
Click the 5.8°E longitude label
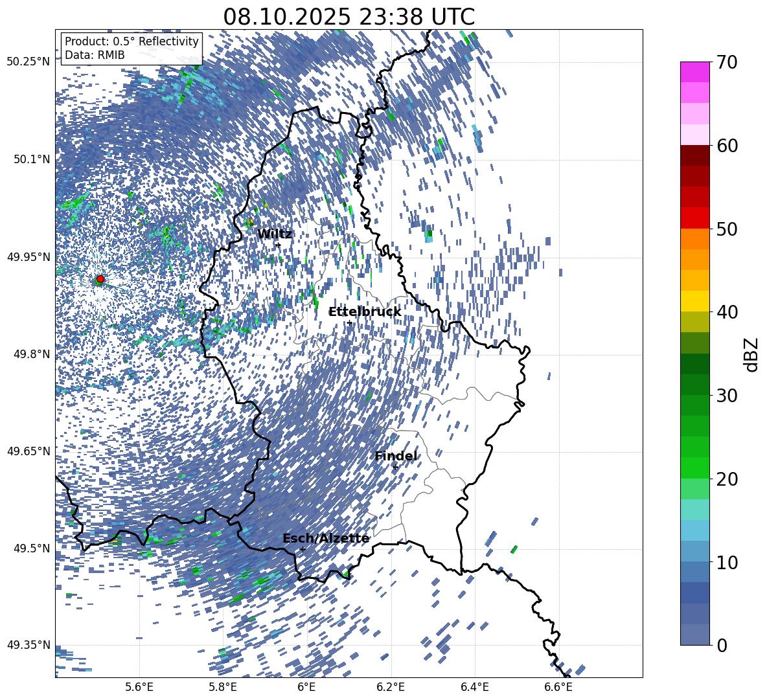coord(223,687)
